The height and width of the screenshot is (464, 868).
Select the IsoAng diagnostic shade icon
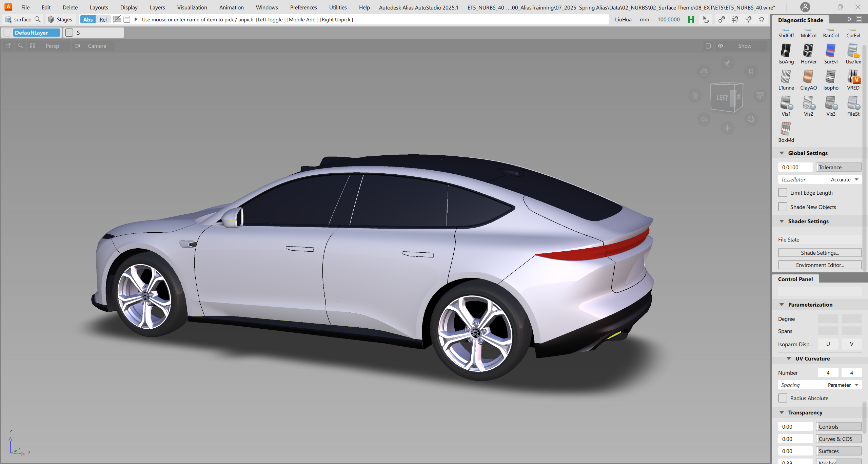point(786,51)
